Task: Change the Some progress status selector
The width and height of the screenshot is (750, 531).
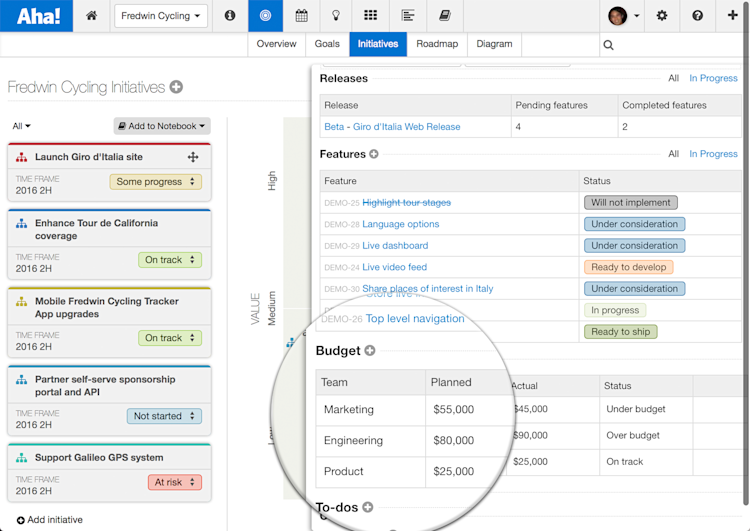Action: click(x=155, y=182)
